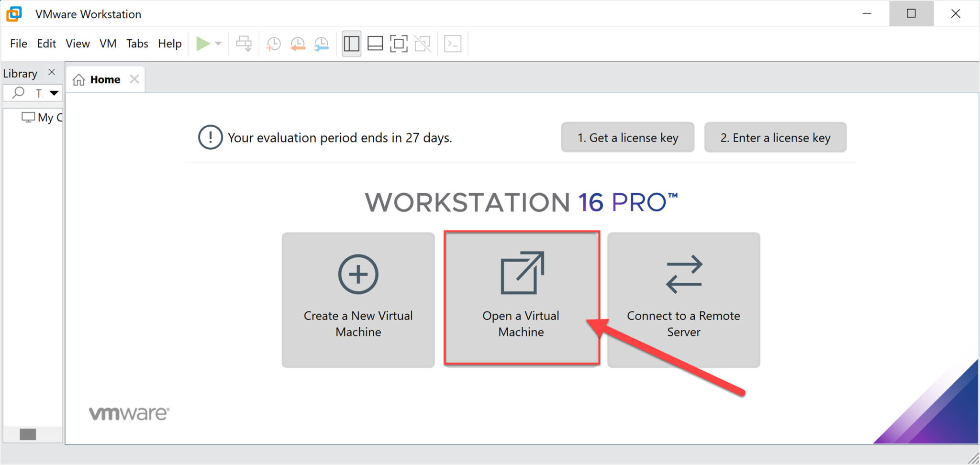Click the magnifying glass search icon in Library

click(18, 92)
